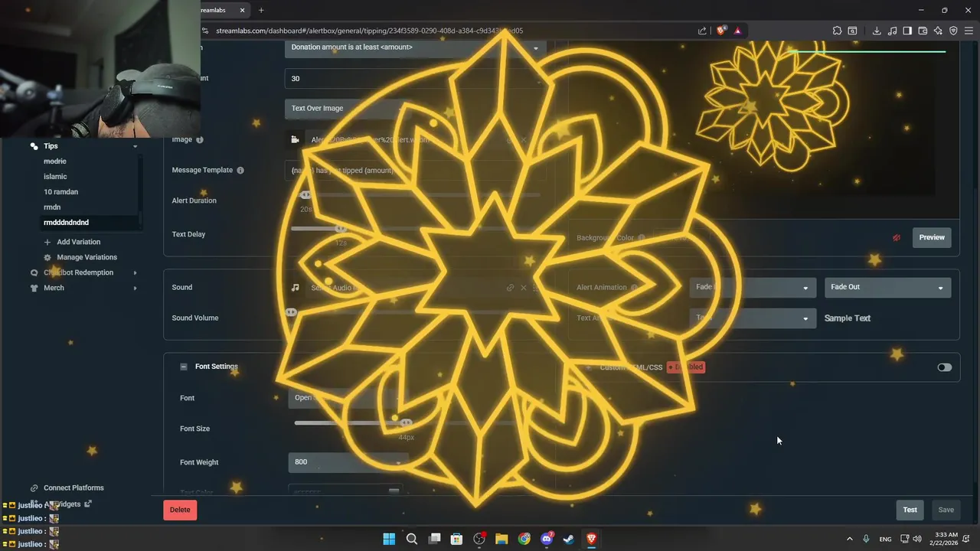Select the modric tip variation
The height and width of the screenshot is (551, 980).
55,161
